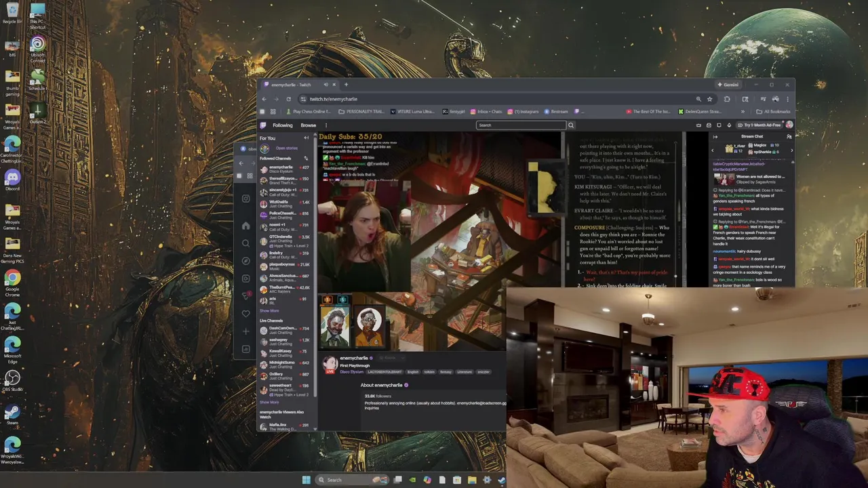Viewport: 868px width, 488px height.
Task: Open the Browse tab on Twitch
Action: [x=309, y=125]
